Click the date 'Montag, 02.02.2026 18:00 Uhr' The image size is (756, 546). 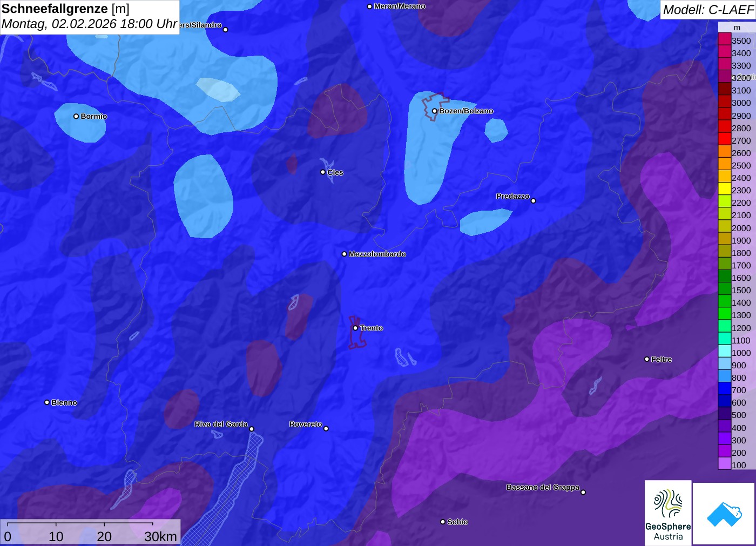tap(90, 24)
